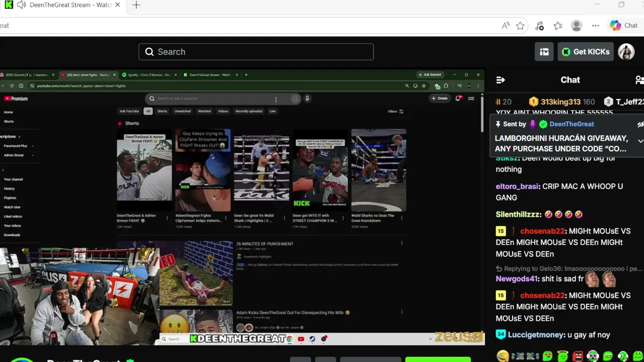Open the Edge profile icon
This screenshot has height=362, width=644.
[577, 26]
